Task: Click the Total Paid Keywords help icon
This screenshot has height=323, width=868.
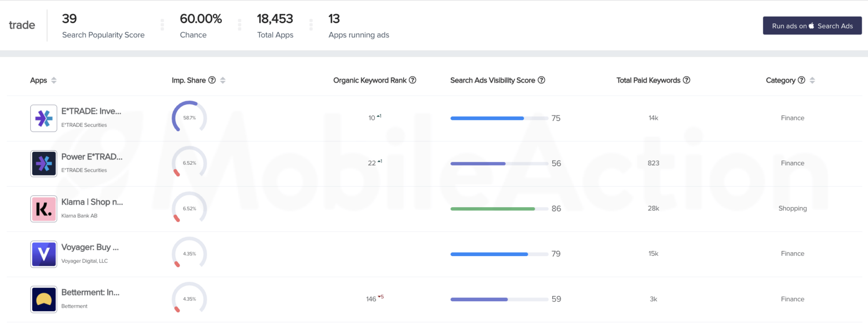Action: pyautogui.click(x=686, y=80)
